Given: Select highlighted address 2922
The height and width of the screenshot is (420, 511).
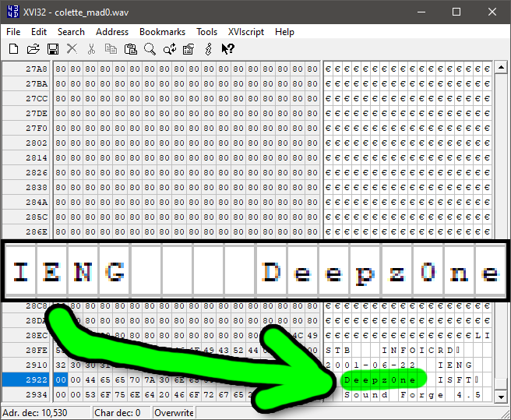Looking at the screenshot, I should pos(26,380).
